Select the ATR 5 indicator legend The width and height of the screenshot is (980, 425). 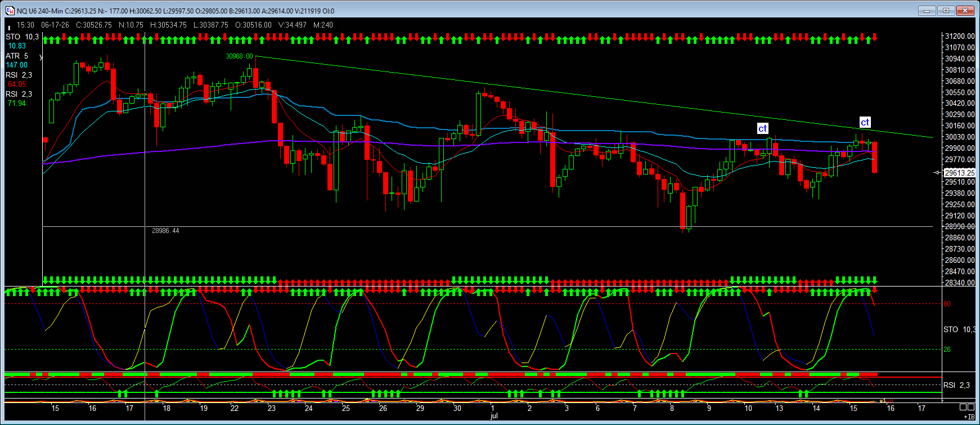[x=17, y=56]
